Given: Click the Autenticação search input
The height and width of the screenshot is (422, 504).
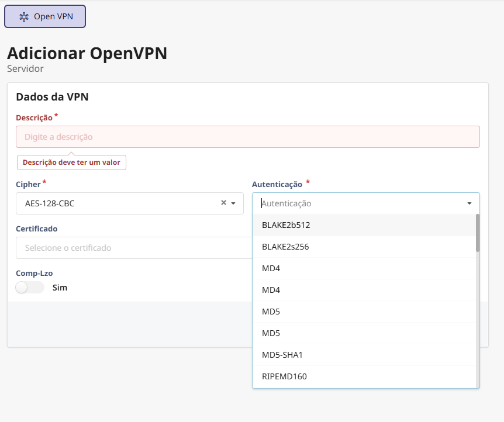Looking at the screenshot, I should pyautogui.click(x=360, y=203).
